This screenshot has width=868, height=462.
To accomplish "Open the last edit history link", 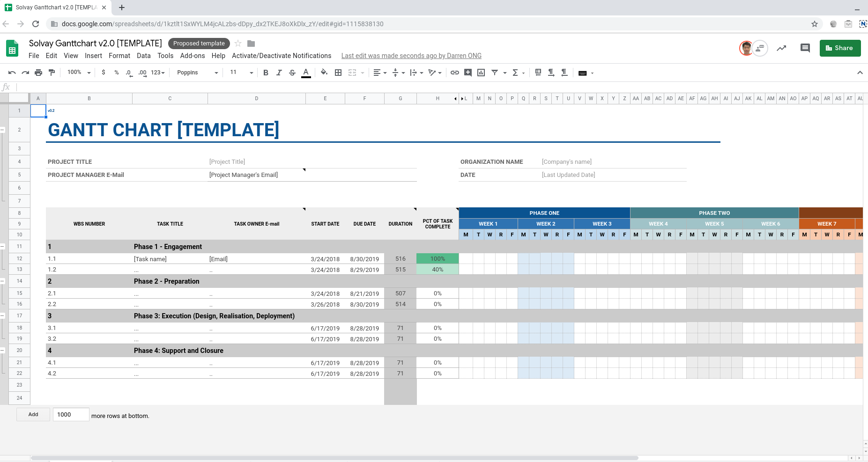I will (x=411, y=56).
